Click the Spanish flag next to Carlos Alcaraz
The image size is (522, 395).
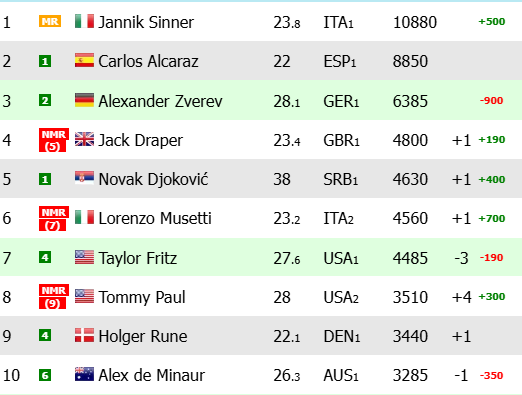click(x=84, y=60)
